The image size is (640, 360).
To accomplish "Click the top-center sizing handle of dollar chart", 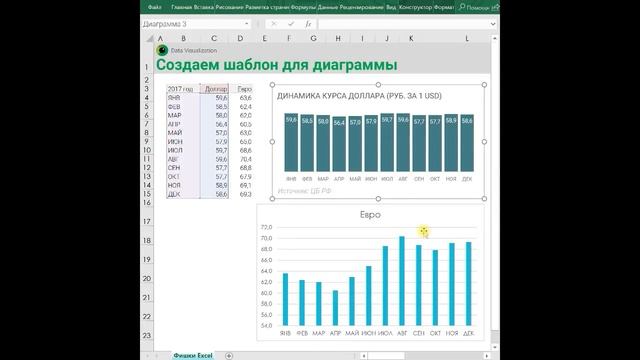I will (x=378, y=84).
